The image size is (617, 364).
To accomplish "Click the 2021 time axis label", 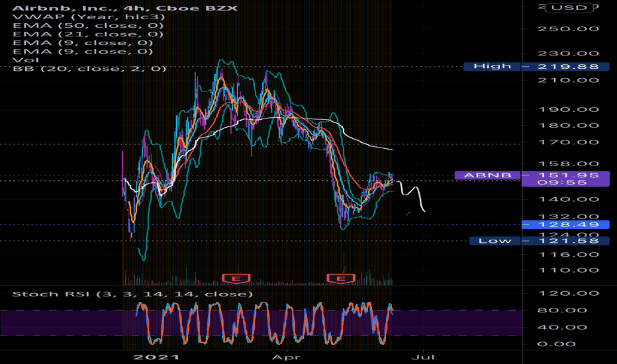I will pyautogui.click(x=156, y=357).
